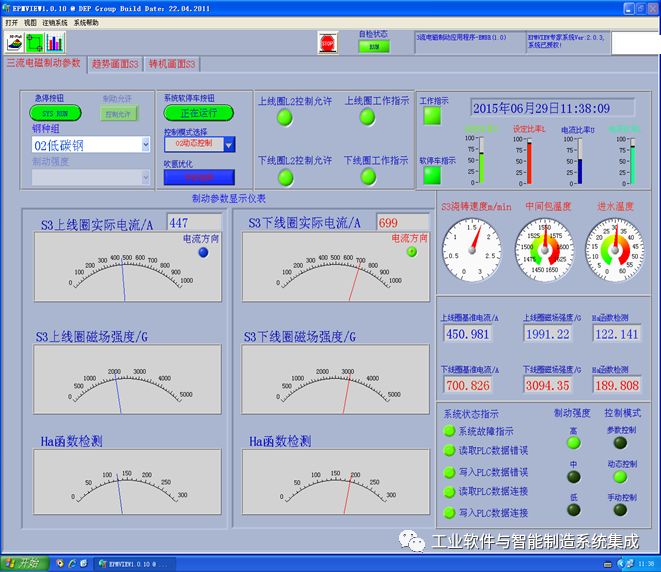Click the 下线圈L2控制允许 green LED
This screenshot has width=661, height=572.
point(286,177)
